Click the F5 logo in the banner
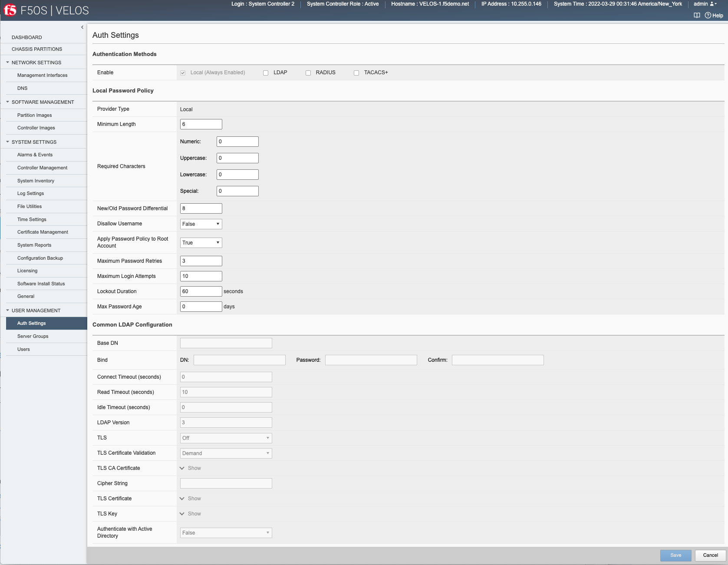The image size is (728, 565). click(x=10, y=10)
